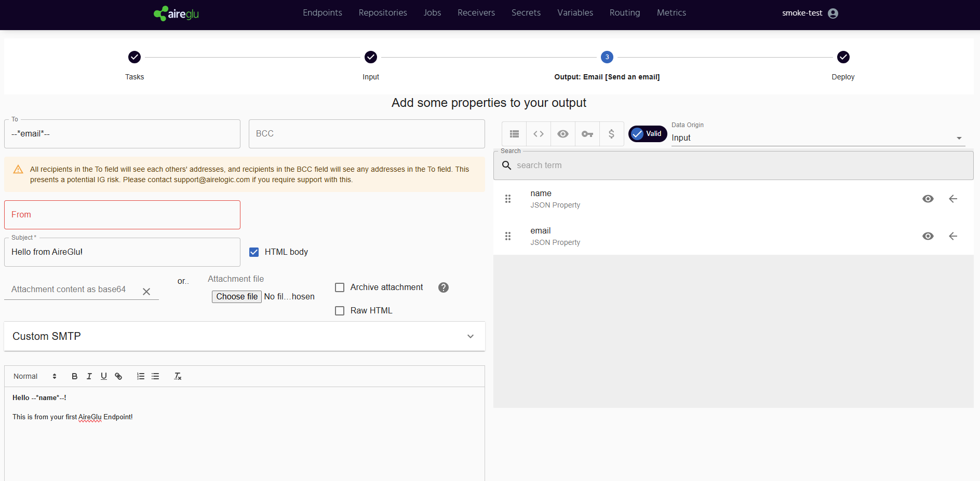Open the Normal text style dropdown
980x481 pixels.
[35, 376]
